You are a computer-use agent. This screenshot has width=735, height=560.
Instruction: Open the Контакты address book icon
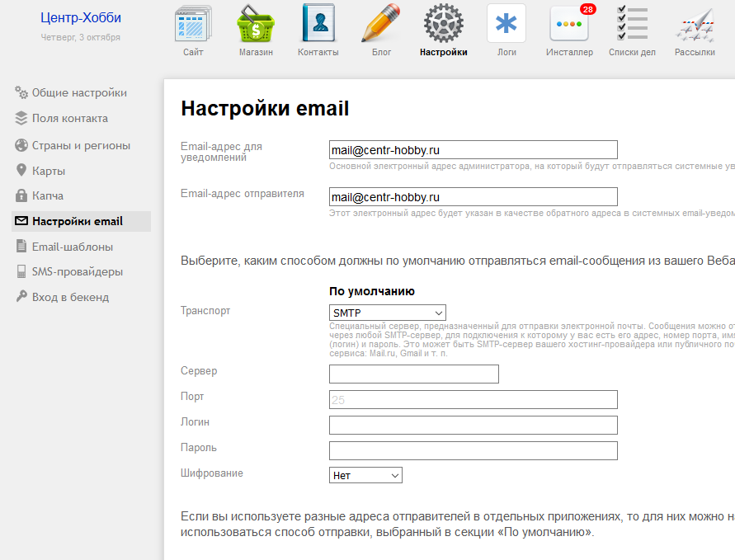point(318,25)
